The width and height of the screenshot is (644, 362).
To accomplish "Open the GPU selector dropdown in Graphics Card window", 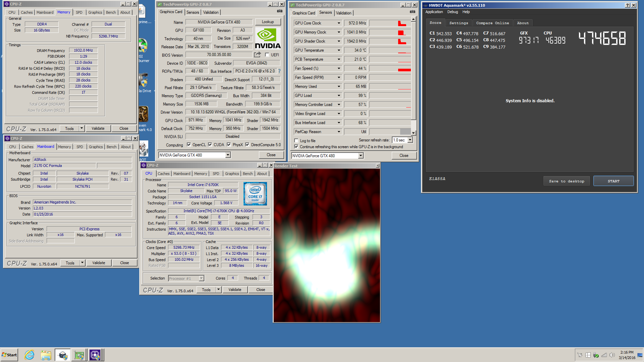I will 228,155.
